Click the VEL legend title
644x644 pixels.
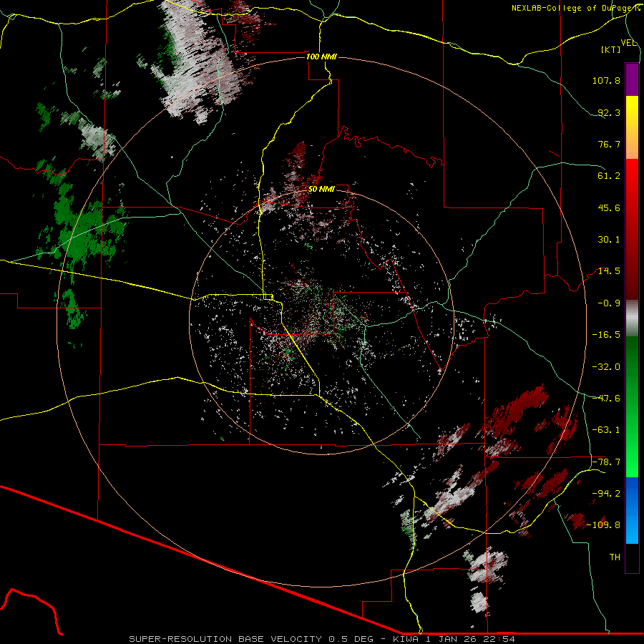point(628,43)
